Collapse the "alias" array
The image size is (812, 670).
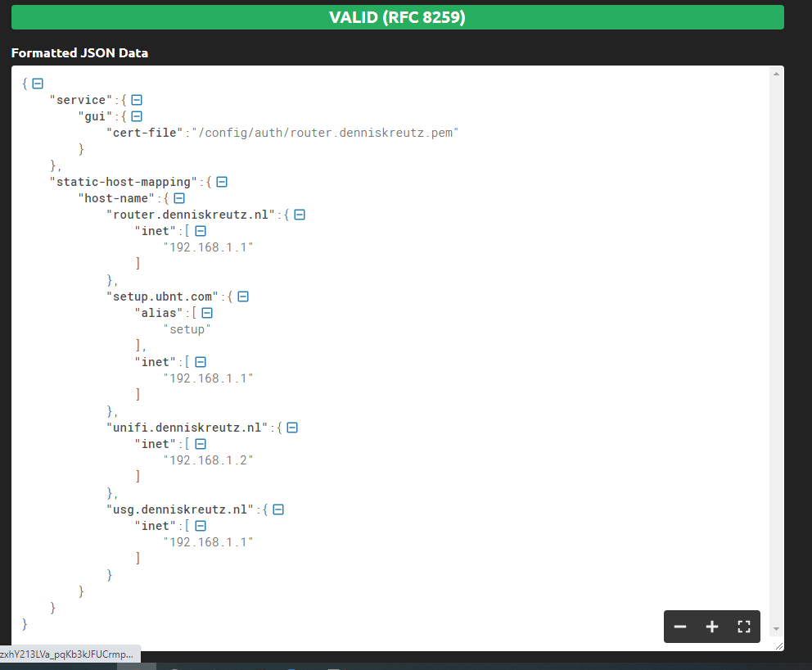click(207, 313)
